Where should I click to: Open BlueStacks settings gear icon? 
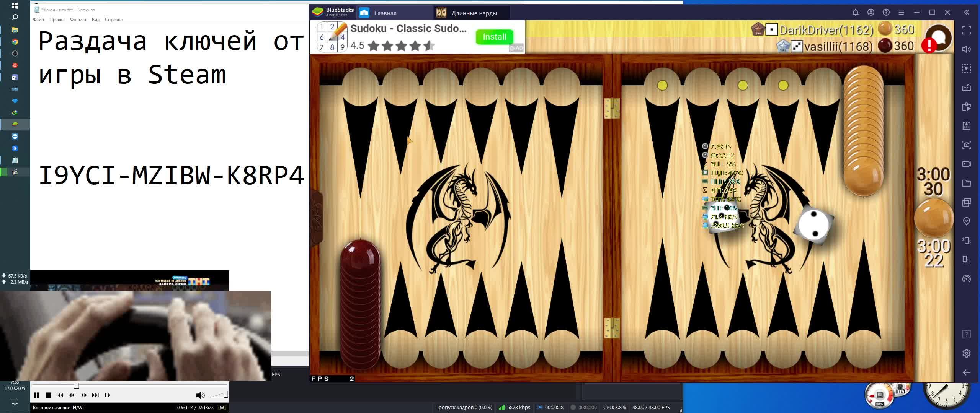click(966, 353)
